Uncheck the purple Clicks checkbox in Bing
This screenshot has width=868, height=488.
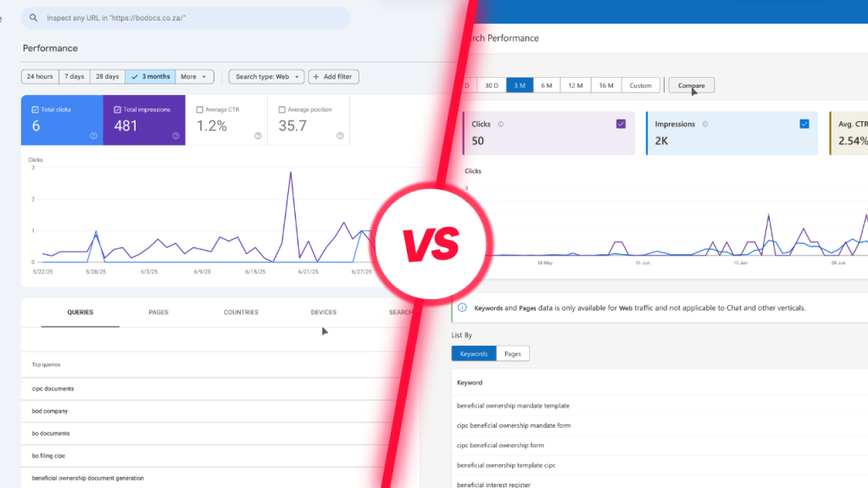(621, 124)
